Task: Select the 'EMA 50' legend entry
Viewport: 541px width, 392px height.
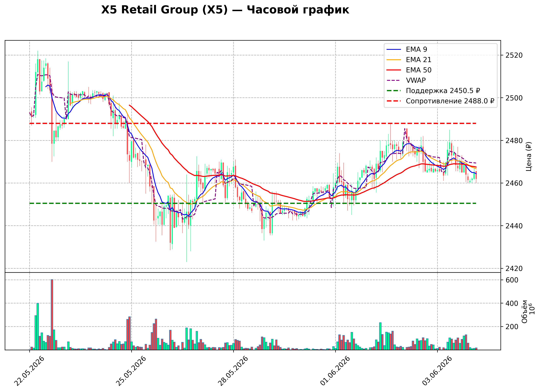Action: [409, 70]
